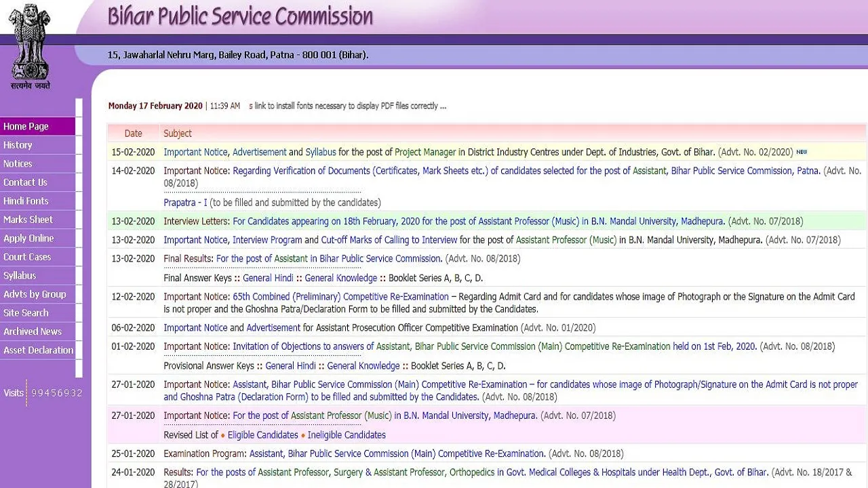The width and height of the screenshot is (868, 488).
Task: Open the Assistant Prosecution Officer Advertisement link
Action: (273, 328)
